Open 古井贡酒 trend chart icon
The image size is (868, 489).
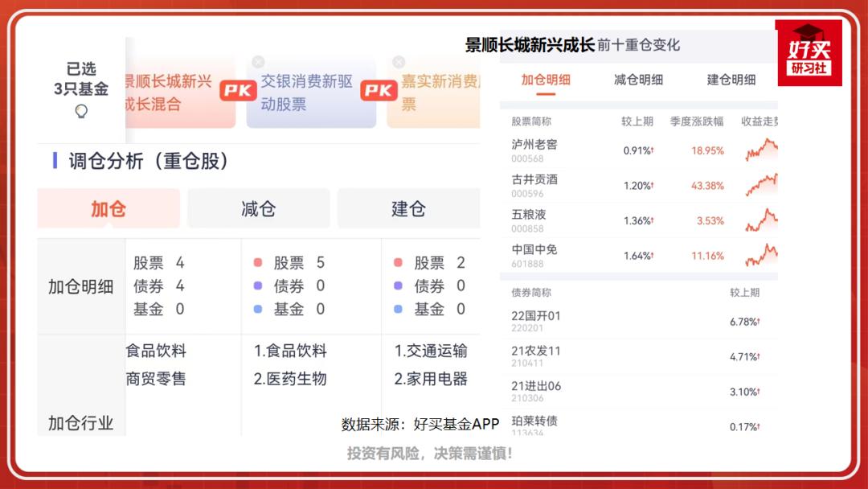click(x=760, y=184)
